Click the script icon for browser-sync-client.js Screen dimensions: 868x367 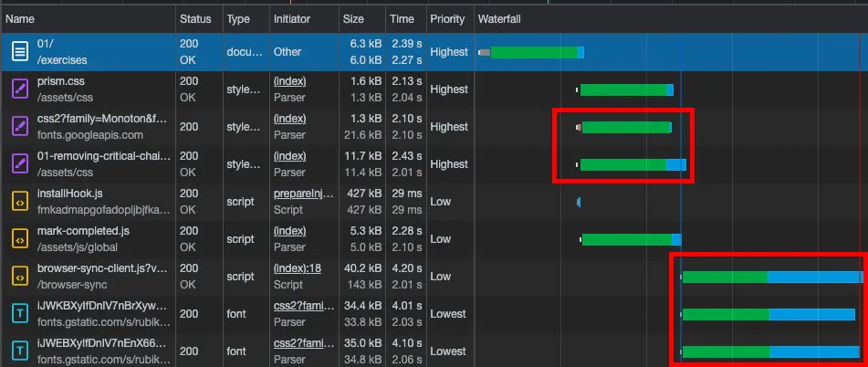(x=19, y=277)
